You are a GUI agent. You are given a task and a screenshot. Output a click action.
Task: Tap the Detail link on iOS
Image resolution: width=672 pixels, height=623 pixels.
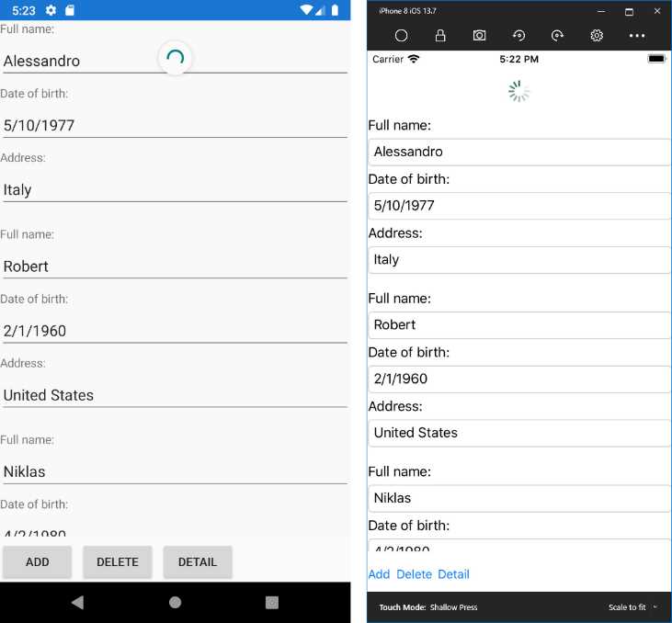(x=453, y=574)
